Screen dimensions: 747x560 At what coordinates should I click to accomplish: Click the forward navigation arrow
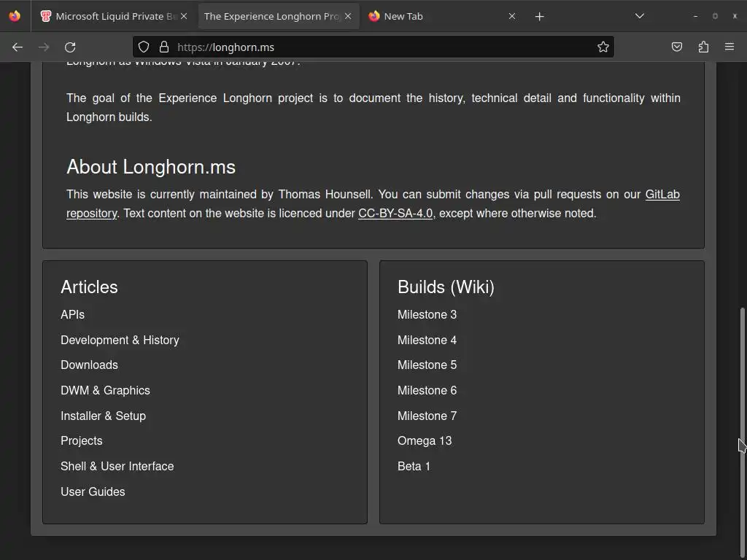44,47
